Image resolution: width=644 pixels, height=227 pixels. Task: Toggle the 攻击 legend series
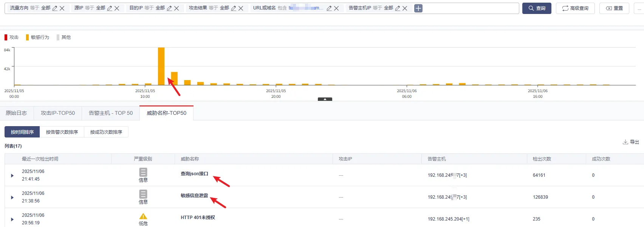pos(11,37)
